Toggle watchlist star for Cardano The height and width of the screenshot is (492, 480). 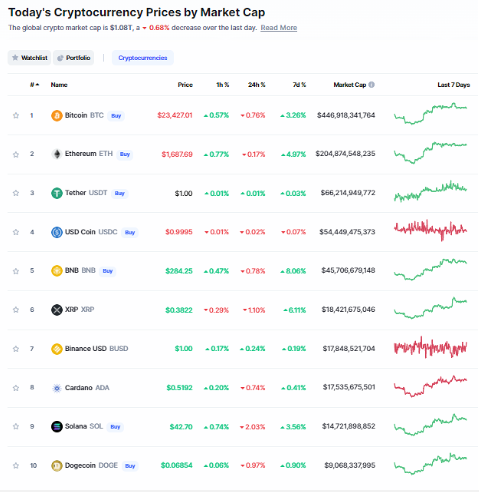click(16, 388)
